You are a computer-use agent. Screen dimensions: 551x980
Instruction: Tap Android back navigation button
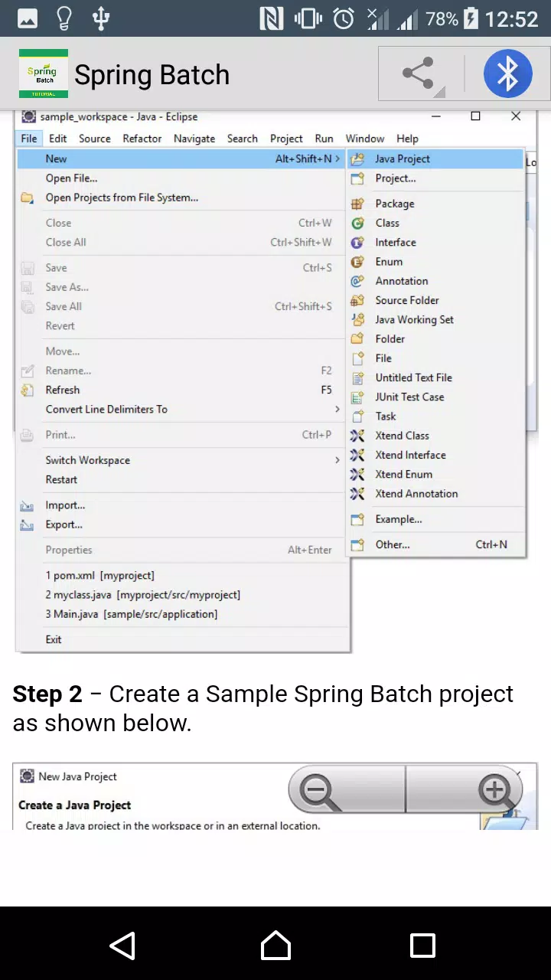[123, 946]
